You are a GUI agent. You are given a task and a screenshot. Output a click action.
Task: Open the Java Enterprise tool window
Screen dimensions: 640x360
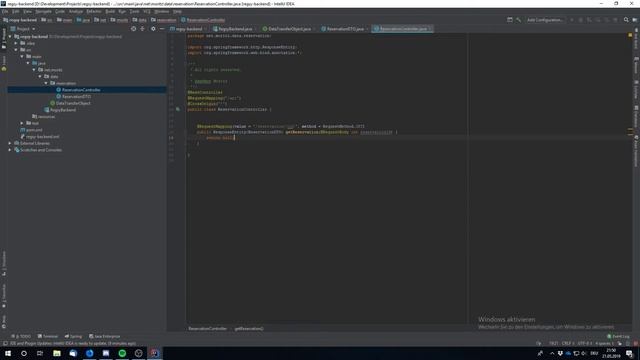coord(104,336)
